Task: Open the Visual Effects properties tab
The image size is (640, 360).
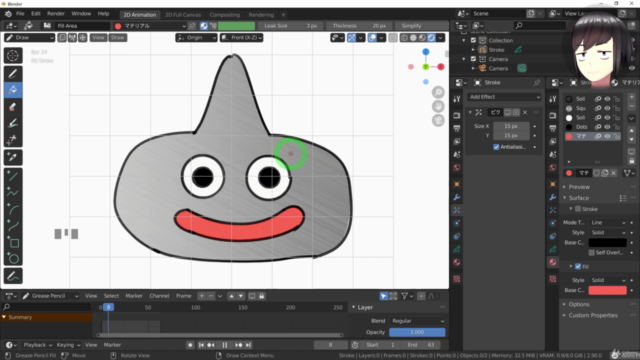Action: [457, 210]
